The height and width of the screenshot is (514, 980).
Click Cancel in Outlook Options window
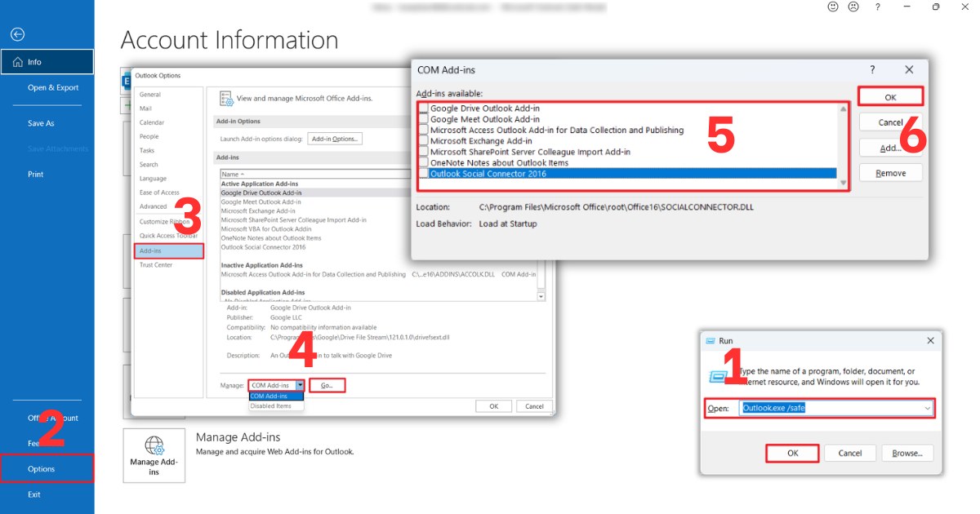tap(534, 406)
